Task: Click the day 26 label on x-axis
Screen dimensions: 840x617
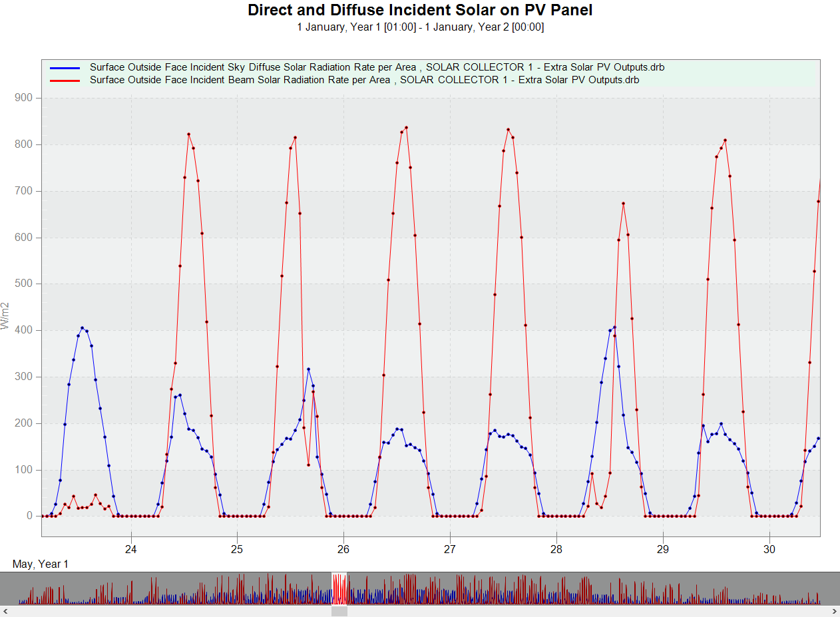Action: (x=343, y=549)
